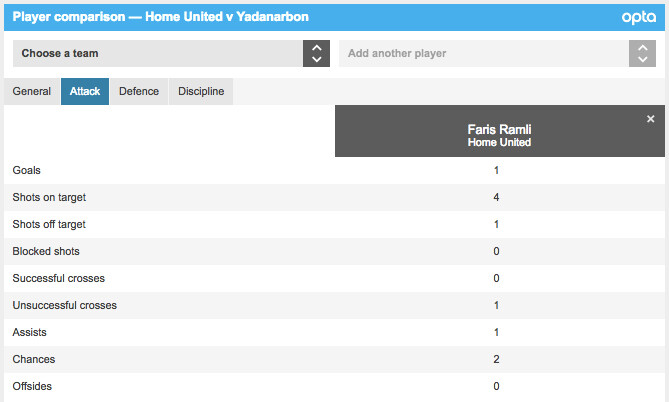Show the Discipline tab
Image resolution: width=669 pixels, height=402 pixels.
(x=201, y=91)
